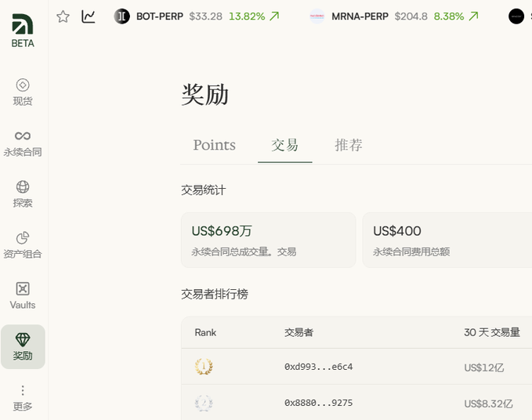Click the MRNA-PERP green up arrow
Image resolution: width=532 pixels, height=420 pixels.
click(473, 16)
